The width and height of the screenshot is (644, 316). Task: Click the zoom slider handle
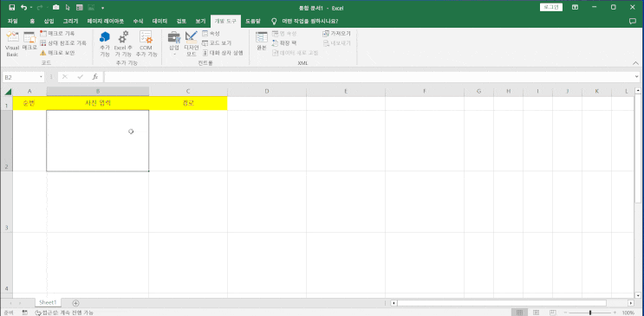pos(590,313)
